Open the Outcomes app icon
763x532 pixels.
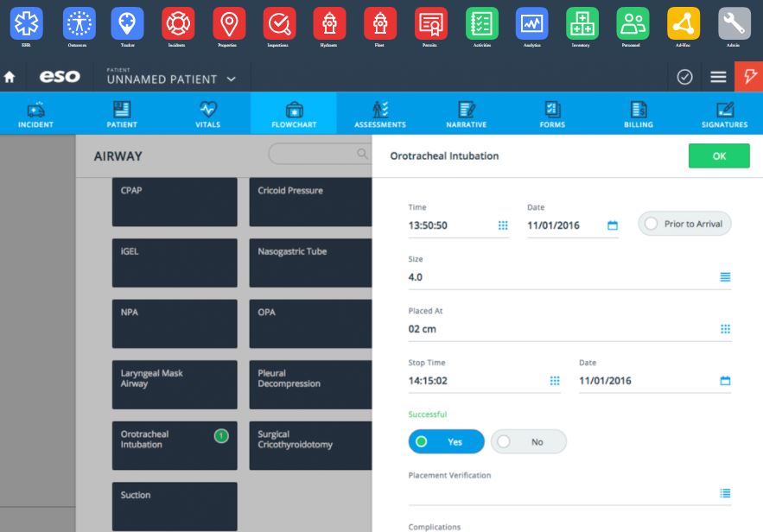point(79,23)
